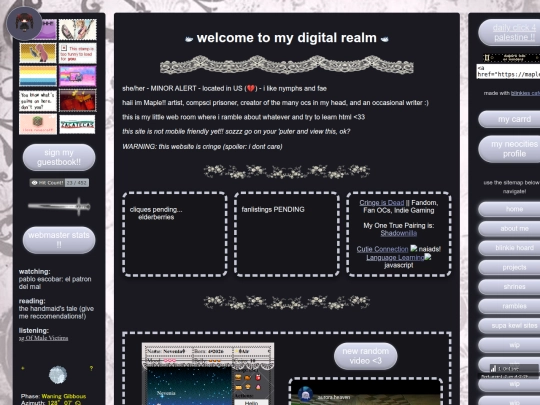Open the my neocities profile button
This screenshot has width=540, height=405.
tap(509, 149)
